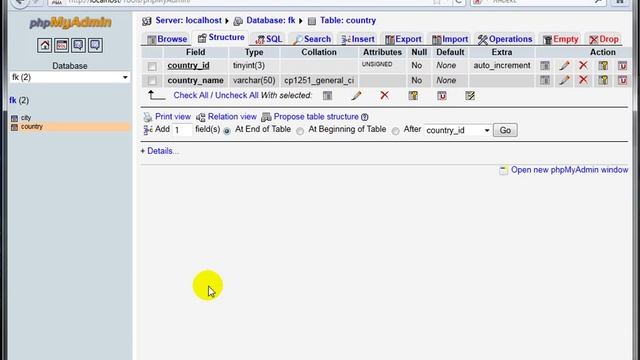Screen dimensions: 640x360
Task: Click the Drop table tab
Action: [604, 39]
